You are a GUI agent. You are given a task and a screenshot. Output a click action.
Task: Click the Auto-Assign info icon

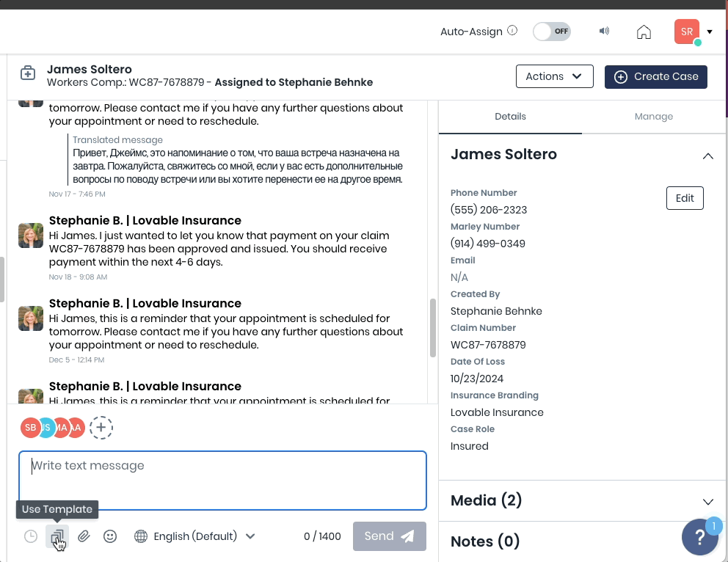pyautogui.click(x=512, y=31)
